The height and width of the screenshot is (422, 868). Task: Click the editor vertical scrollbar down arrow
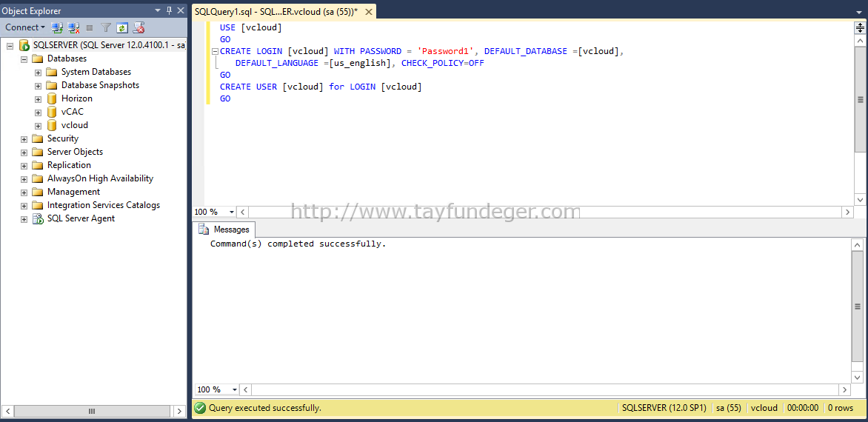tap(860, 199)
